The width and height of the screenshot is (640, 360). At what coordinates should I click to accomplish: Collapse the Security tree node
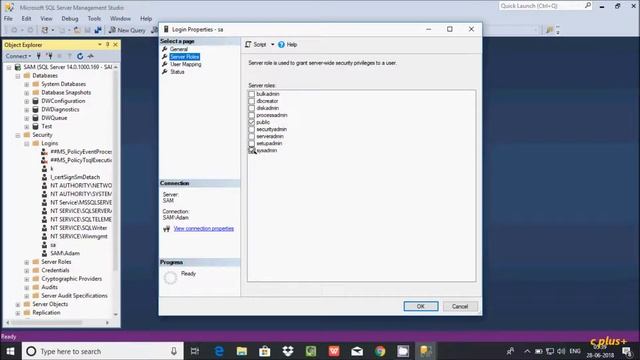[18, 135]
